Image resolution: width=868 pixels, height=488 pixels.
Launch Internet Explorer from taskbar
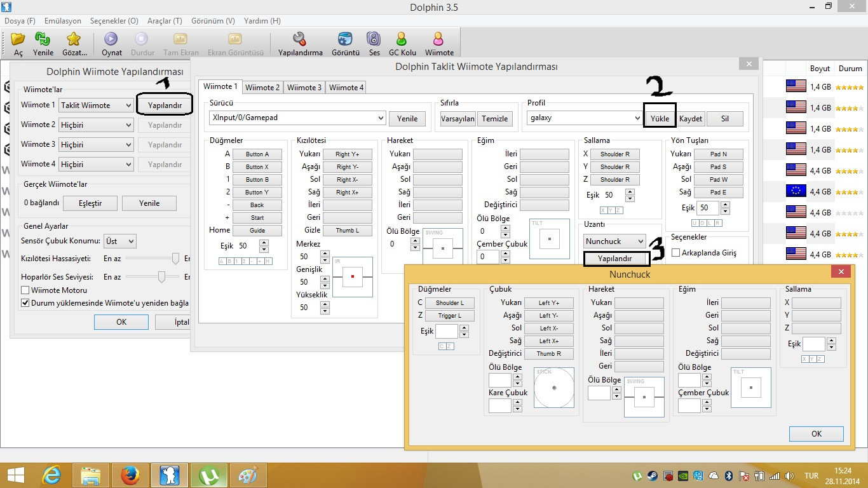click(52, 475)
